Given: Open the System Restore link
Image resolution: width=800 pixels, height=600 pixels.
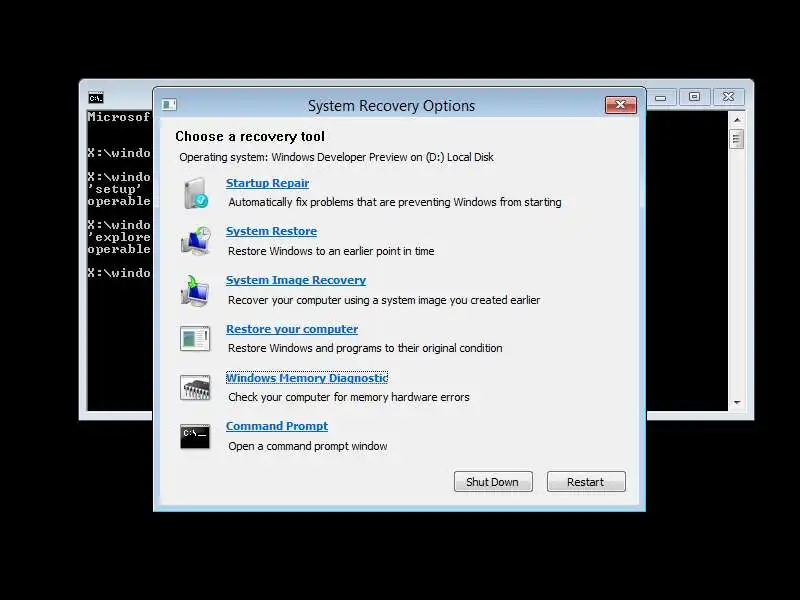Looking at the screenshot, I should click(x=271, y=231).
